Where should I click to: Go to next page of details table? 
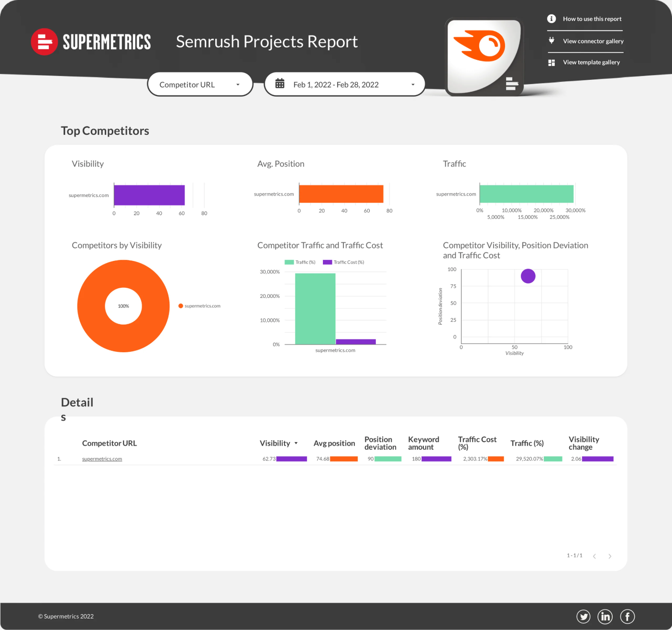[610, 556]
